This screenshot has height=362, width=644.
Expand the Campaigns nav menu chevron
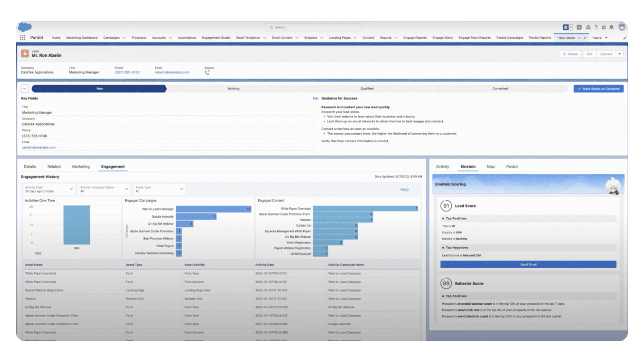tap(124, 38)
